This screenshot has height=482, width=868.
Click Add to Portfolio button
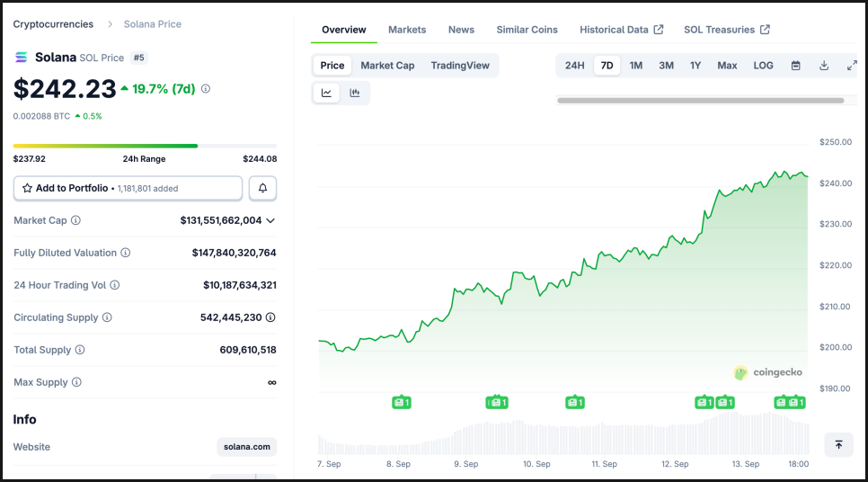128,188
